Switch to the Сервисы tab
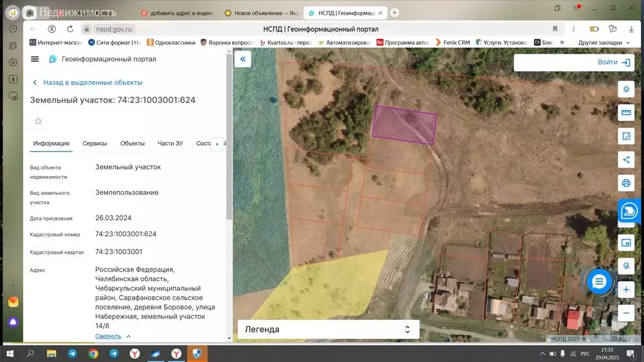 click(94, 144)
